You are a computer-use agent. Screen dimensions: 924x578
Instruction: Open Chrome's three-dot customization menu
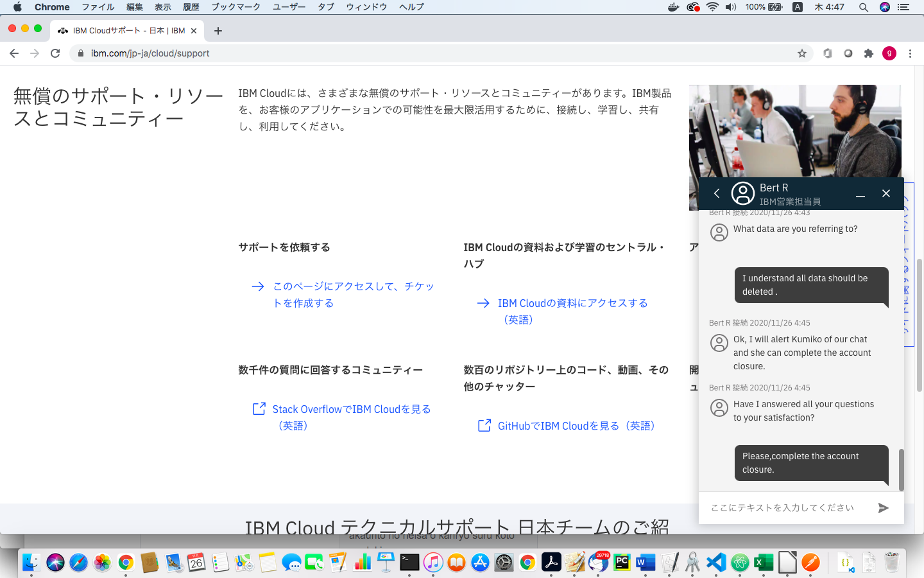911,53
